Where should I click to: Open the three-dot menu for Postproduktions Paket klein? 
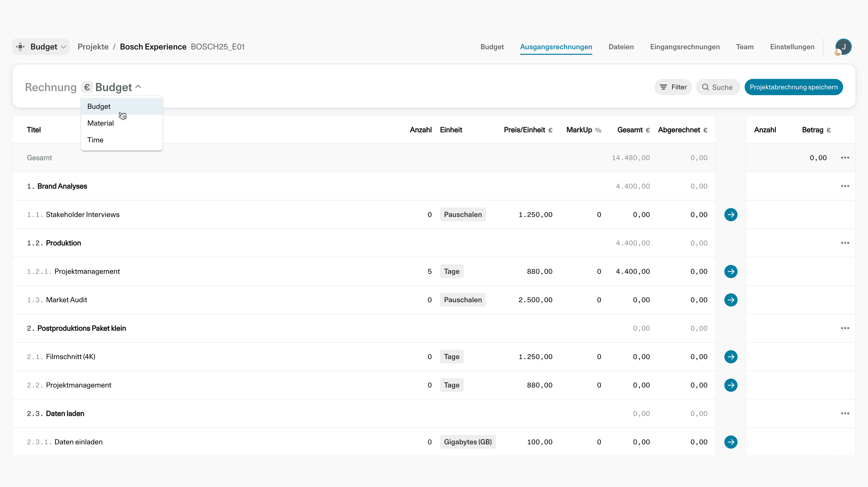pos(845,328)
